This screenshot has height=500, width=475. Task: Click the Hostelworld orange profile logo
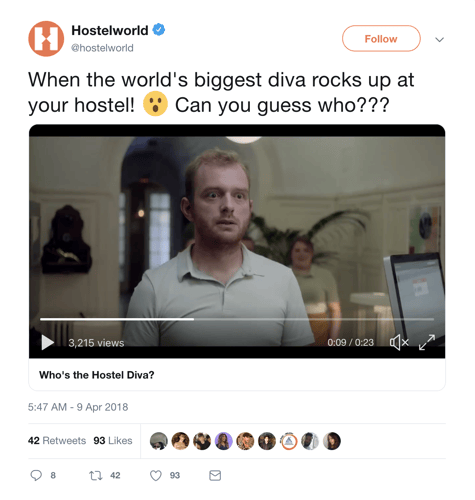[46, 39]
